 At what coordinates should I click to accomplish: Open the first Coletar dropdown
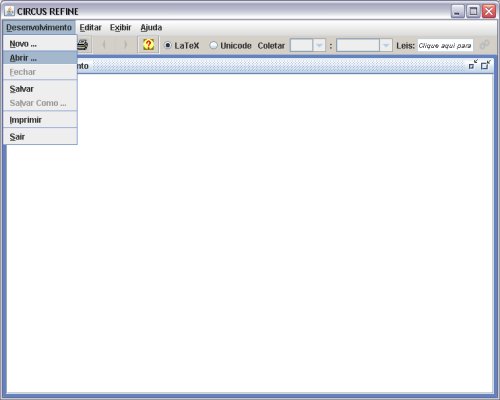click(307, 45)
